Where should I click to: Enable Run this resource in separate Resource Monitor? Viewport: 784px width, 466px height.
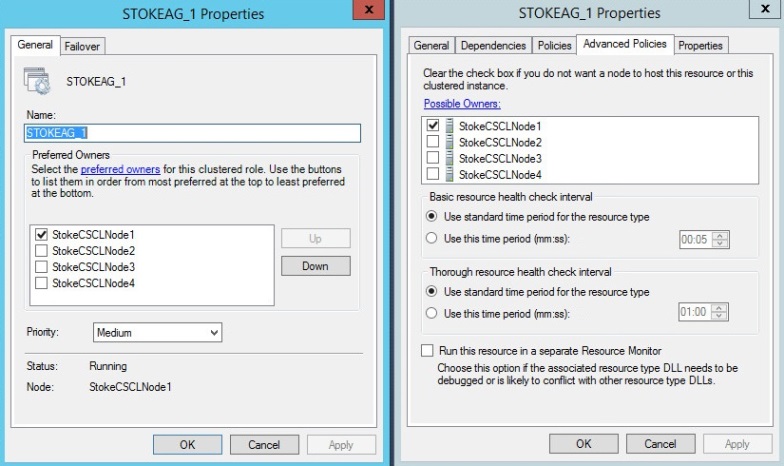click(429, 351)
